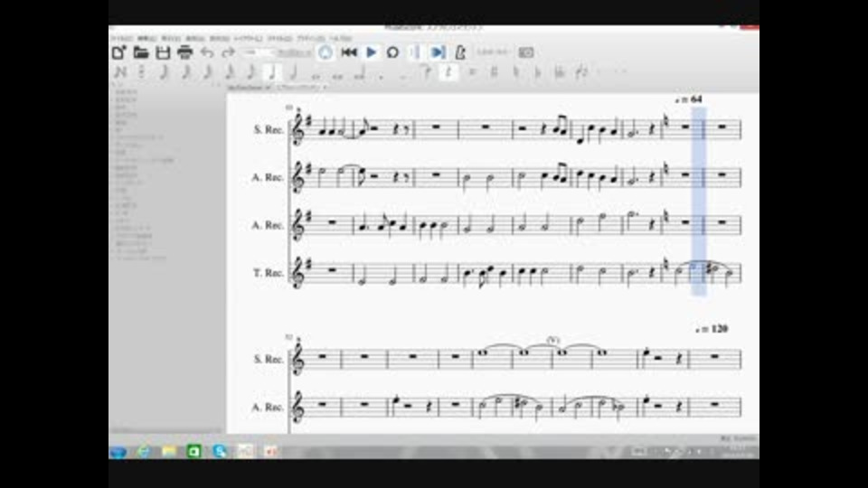
Task: Expand the Clefs palette
Action: [x=127, y=100]
